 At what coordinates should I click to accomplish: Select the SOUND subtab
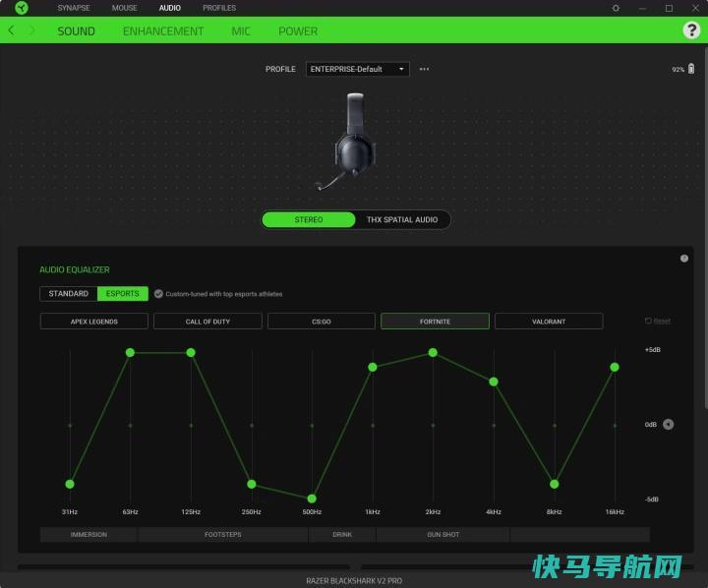point(76,31)
